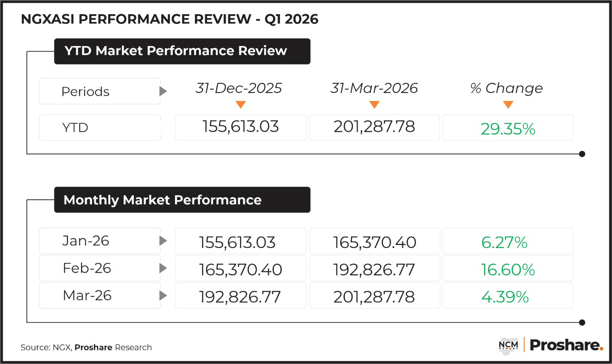Click orange arrow under % Change

tap(508, 105)
